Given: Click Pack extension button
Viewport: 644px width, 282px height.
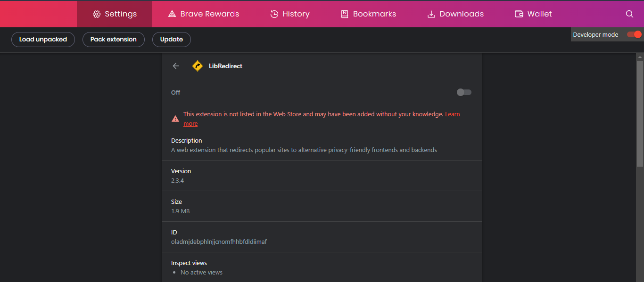Looking at the screenshot, I should coord(114,40).
